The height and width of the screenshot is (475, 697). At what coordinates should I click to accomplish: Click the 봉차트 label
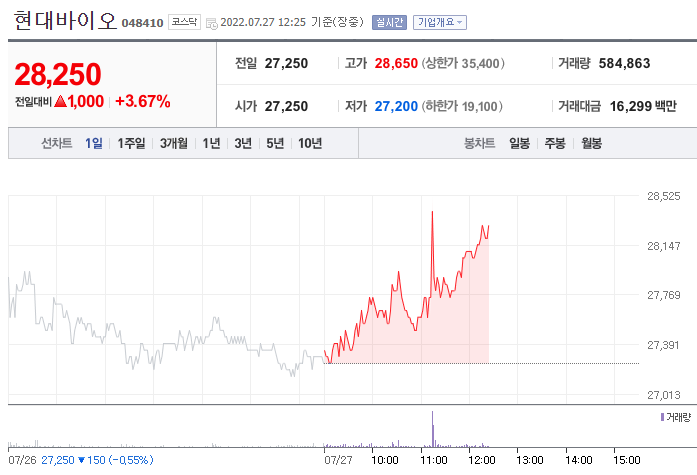480,143
